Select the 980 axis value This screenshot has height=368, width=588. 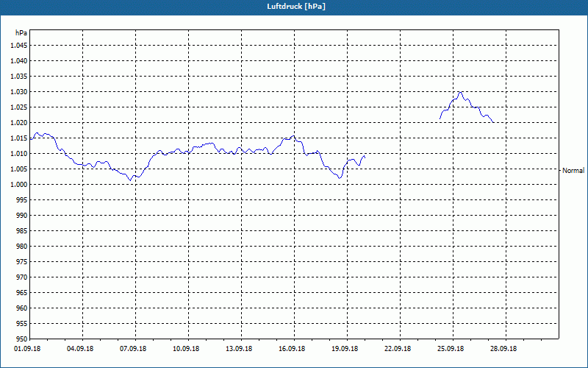click(22, 247)
